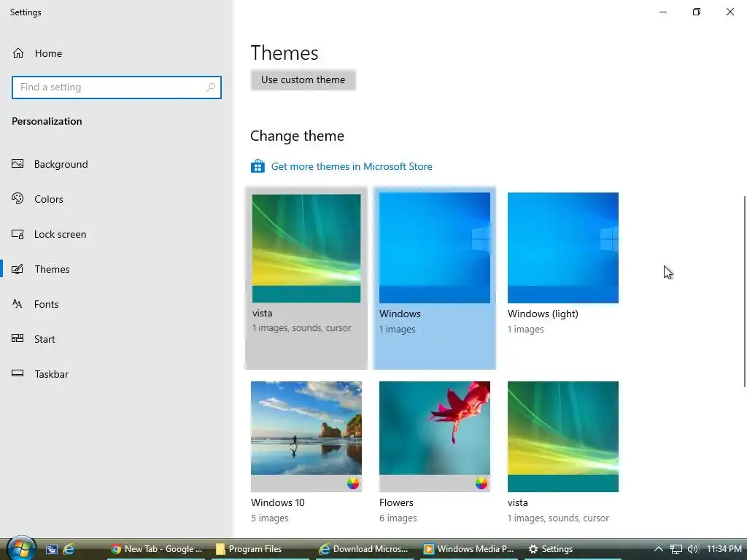Click the color wheel on Windows 10 theme
This screenshot has width=747, height=560.
pos(353,483)
